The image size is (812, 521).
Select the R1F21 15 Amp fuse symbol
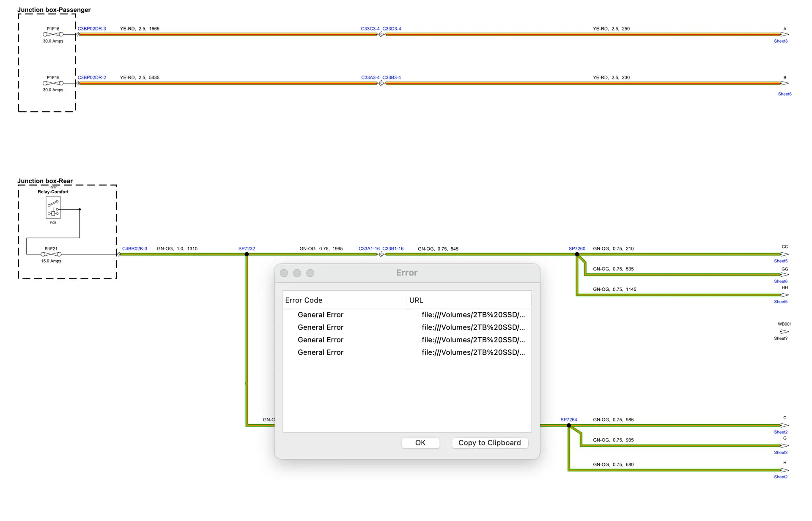pyautogui.click(x=51, y=254)
